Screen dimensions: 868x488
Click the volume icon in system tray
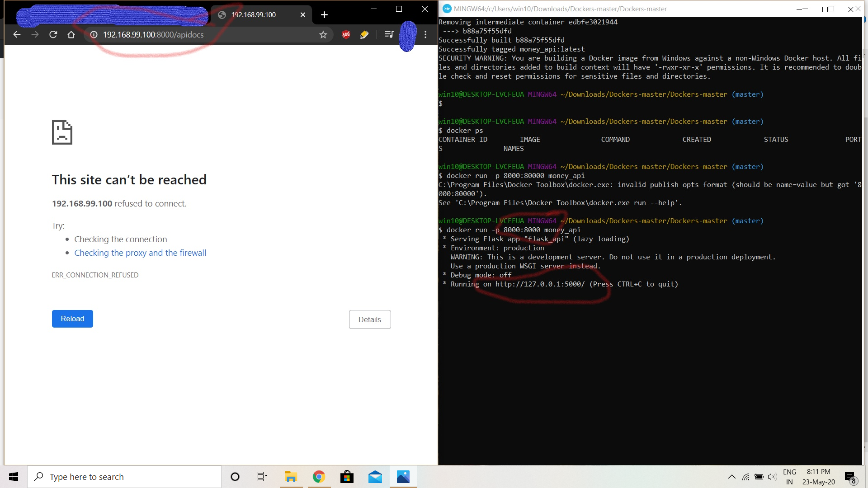(x=772, y=476)
